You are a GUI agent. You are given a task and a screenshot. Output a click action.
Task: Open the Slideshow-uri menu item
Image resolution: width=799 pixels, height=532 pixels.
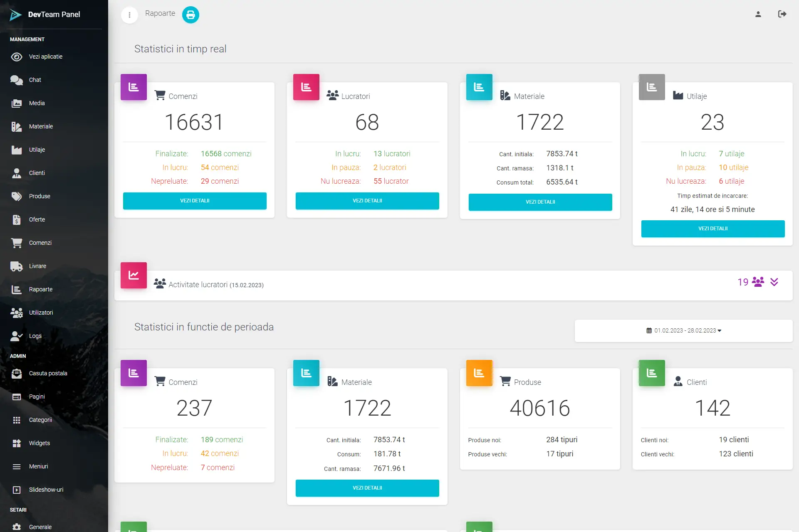(46, 490)
